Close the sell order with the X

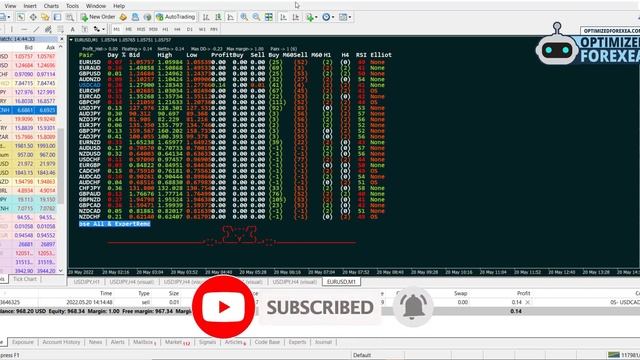click(x=527, y=302)
